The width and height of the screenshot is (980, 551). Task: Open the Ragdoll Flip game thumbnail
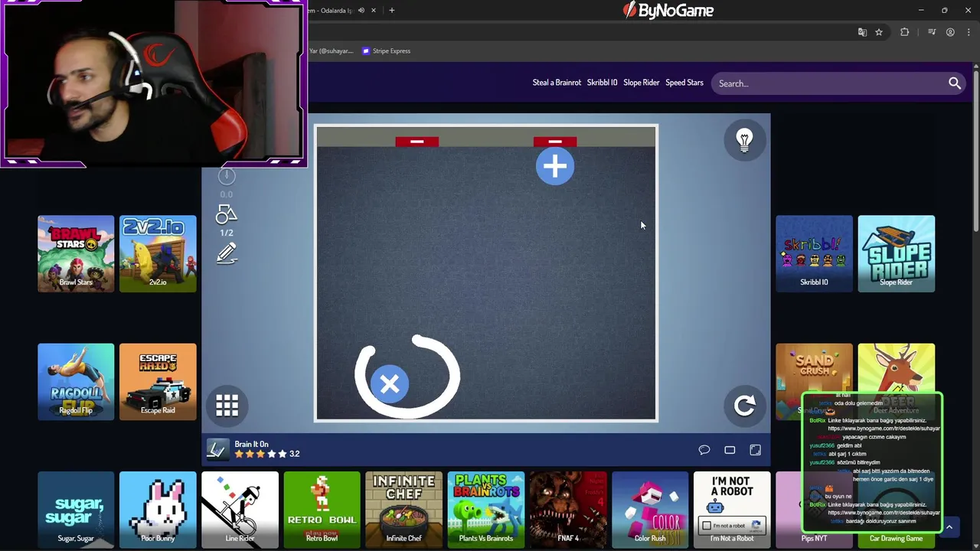tap(76, 382)
